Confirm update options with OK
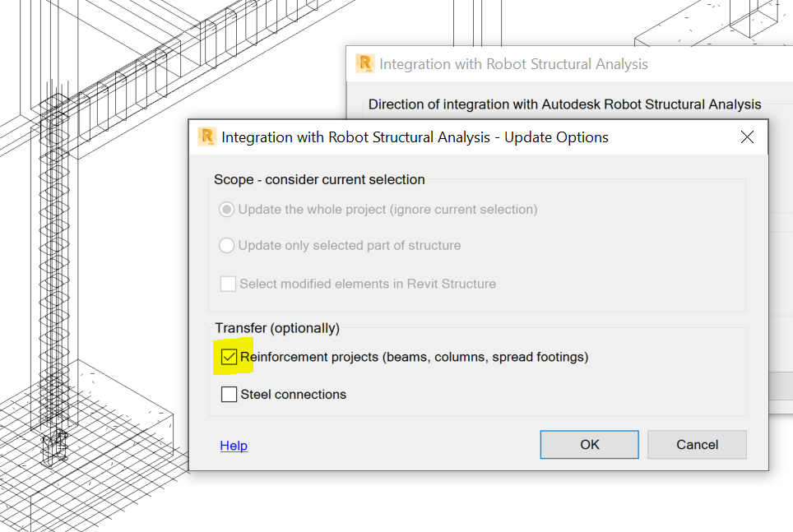793x532 pixels. click(x=589, y=444)
